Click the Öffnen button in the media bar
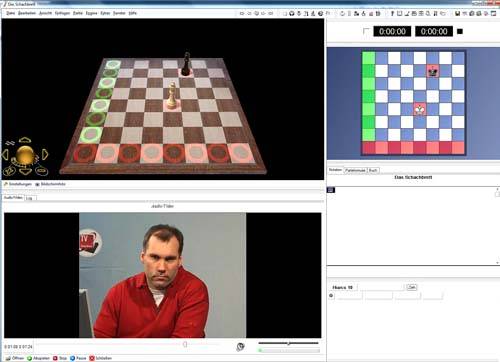 click(15, 358)
